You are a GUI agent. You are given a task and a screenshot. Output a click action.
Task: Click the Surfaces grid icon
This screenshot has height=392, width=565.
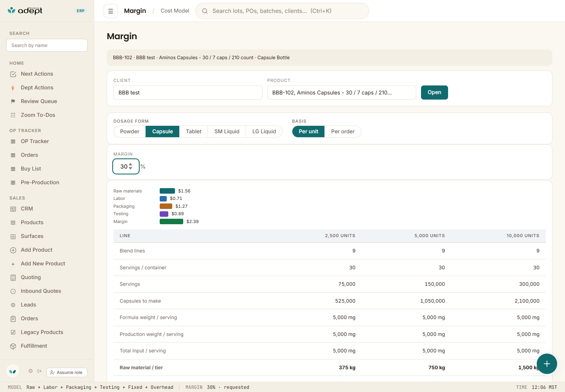click(13, 236)
